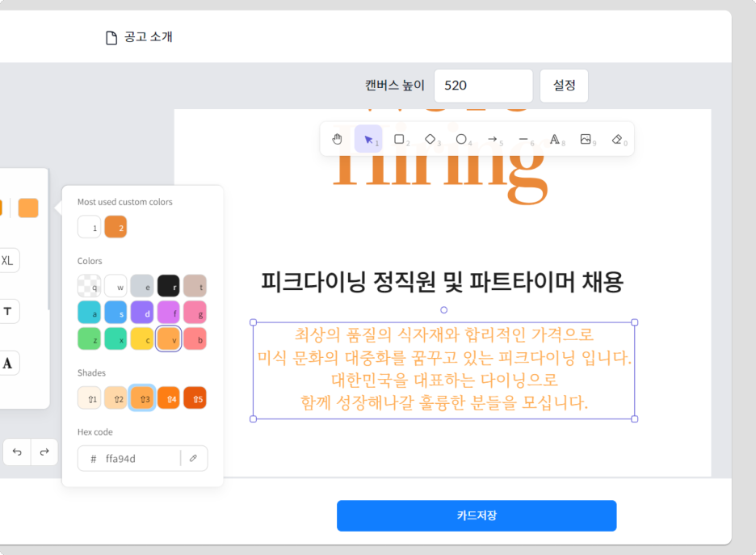
Task: Choose shade 4 bright orange
Action: pos(169,398)
